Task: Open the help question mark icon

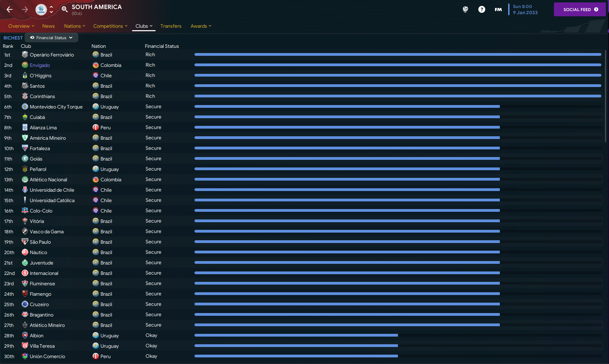Action: click(x=482, y=9)
